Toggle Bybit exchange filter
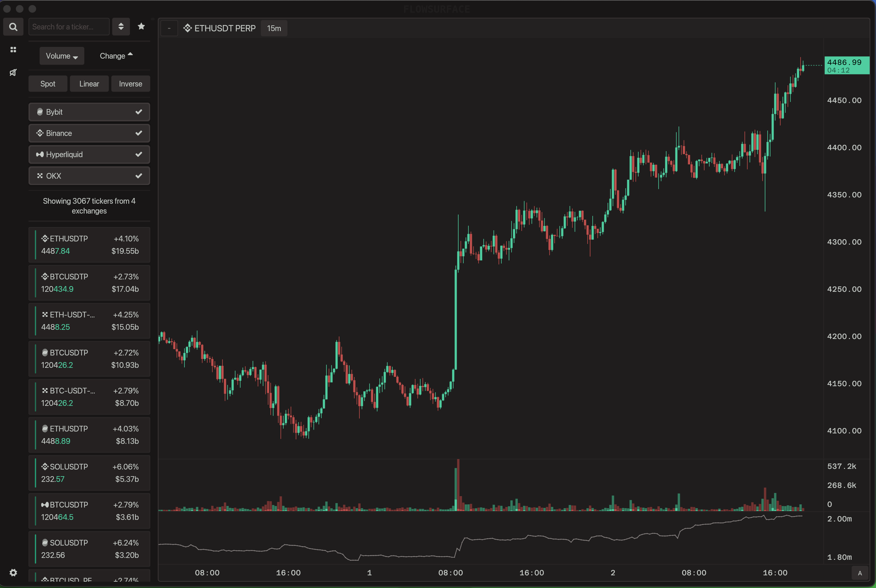Viewport: 876px width, 588px height. [x=89, y=112]
